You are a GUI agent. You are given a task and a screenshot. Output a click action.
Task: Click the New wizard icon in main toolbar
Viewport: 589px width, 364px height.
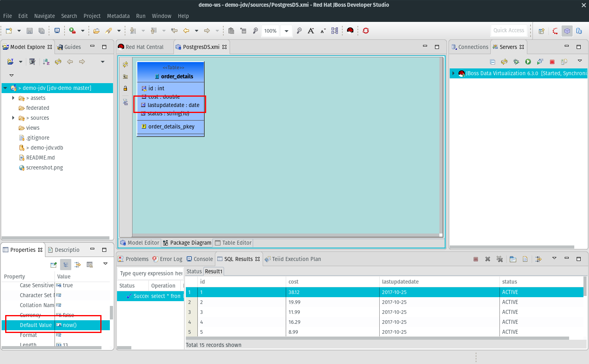point(9,31)
